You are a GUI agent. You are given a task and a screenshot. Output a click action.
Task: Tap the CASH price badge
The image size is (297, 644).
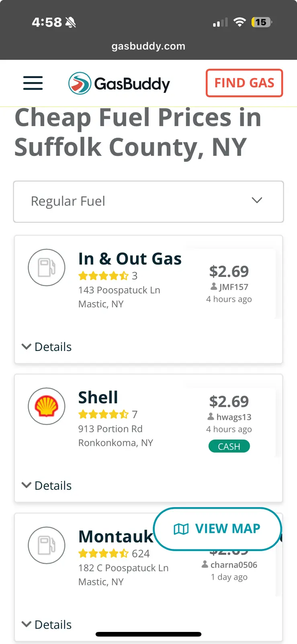click(229, 446)
